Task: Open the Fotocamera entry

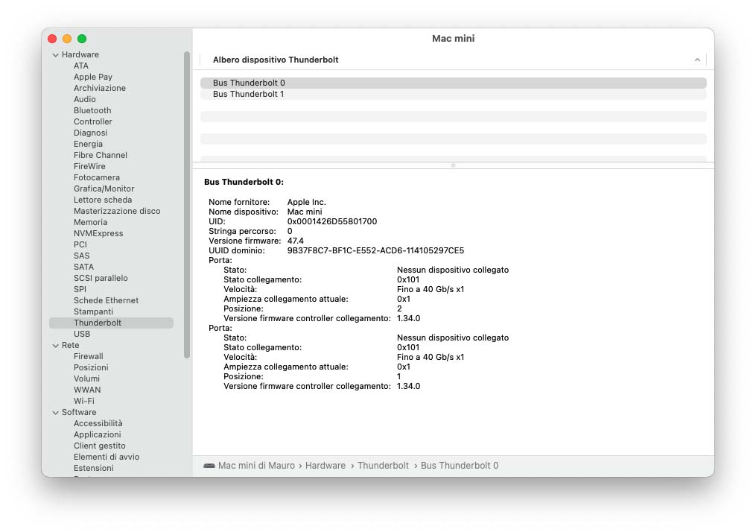Action: pyautogui.click(x=97, y=177)
